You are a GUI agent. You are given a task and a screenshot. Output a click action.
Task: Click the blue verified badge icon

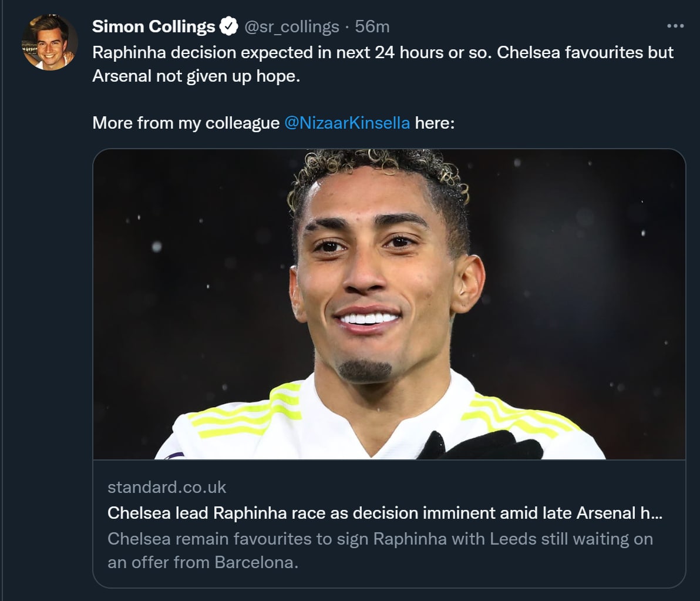228,26
